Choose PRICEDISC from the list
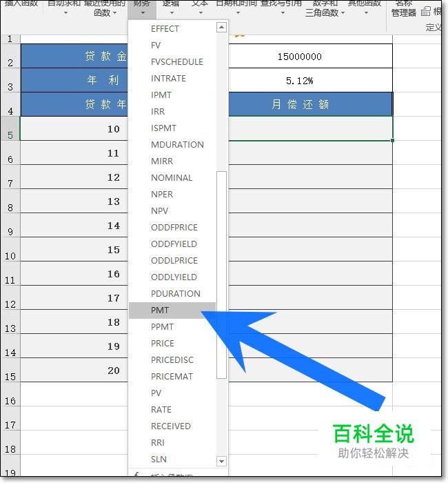448x483 pixels. click(x=172, y=360)
